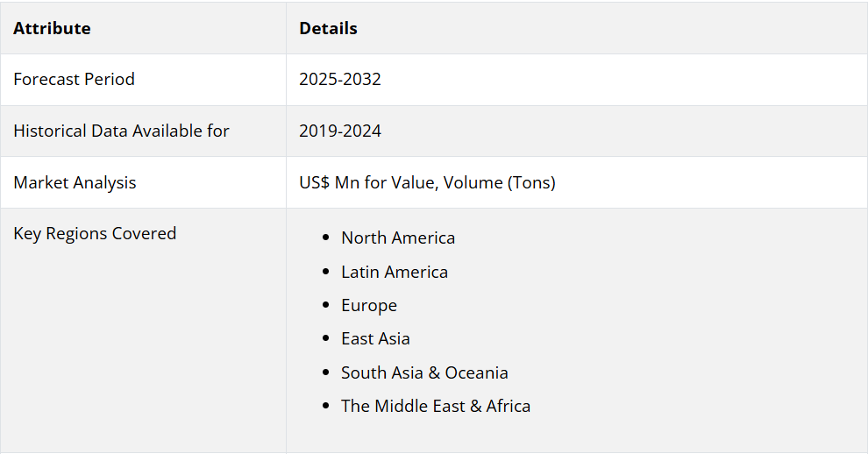Click the Attribute column header
The width and height of the screenshot is (868, 454).
click(52, 28)
